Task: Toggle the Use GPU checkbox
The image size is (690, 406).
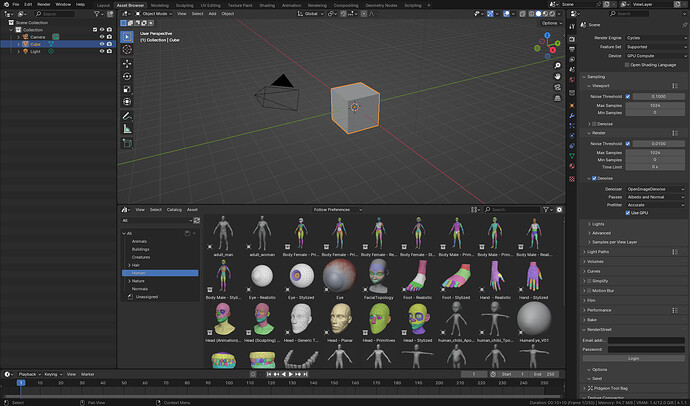Action: point(628,213)
